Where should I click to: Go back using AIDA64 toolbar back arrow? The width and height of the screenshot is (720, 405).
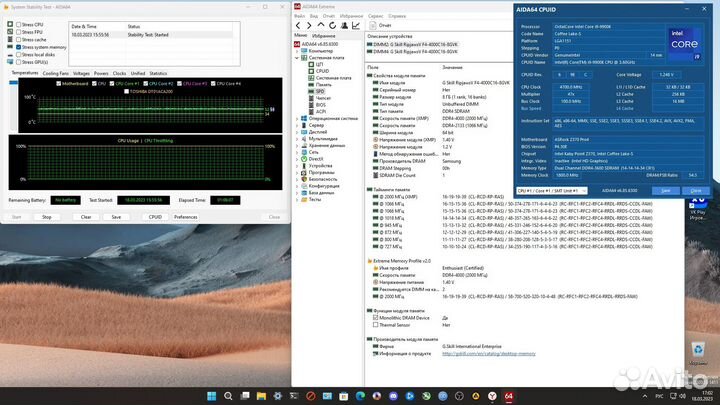tap(298, 26)
